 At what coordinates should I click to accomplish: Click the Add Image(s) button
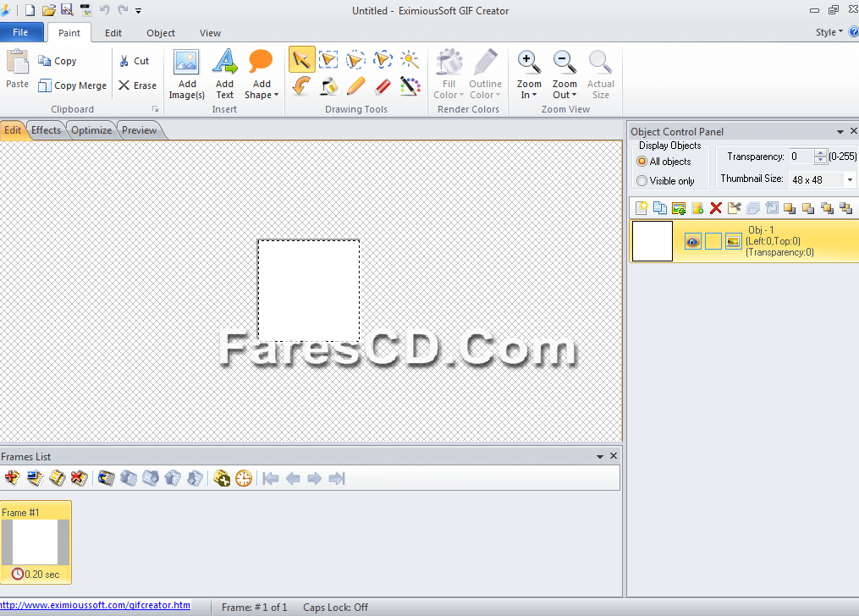click(x=187, y=74)
